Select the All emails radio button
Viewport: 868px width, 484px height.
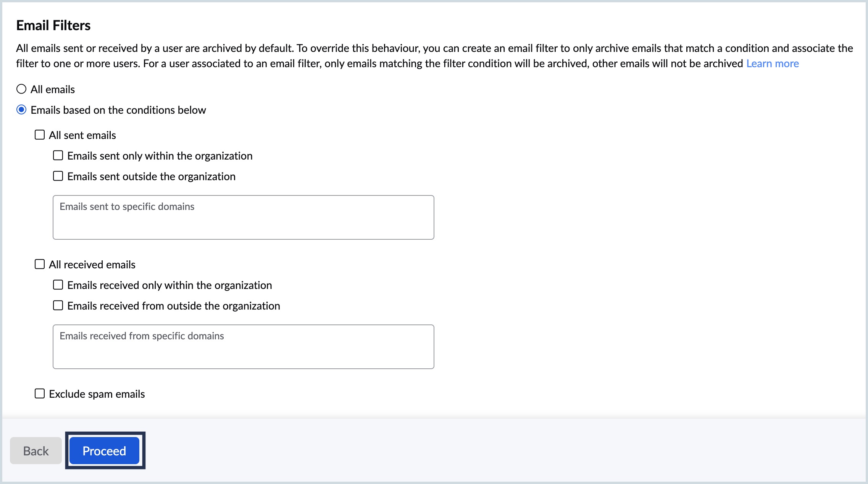coord(21,89)
